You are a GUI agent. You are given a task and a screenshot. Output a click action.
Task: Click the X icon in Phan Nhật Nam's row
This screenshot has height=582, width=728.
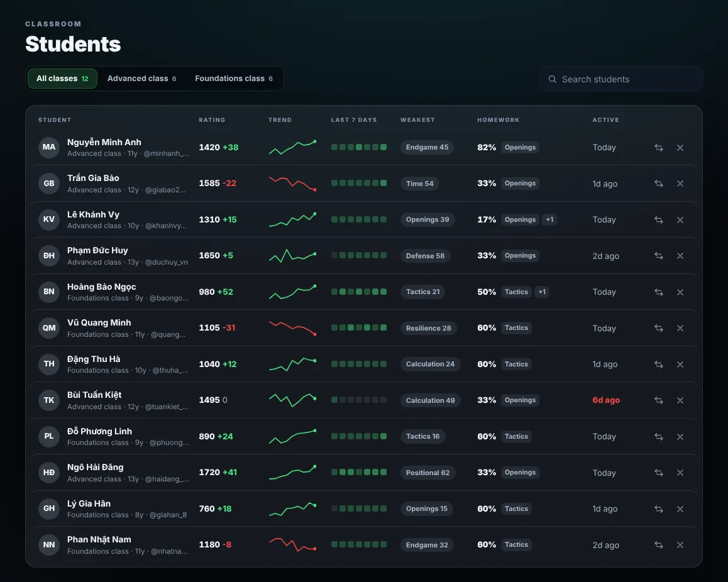tap(680, 545)
